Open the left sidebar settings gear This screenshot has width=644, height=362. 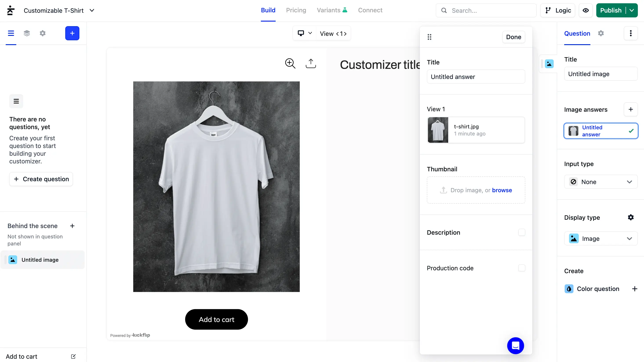[x=42, y=33]
